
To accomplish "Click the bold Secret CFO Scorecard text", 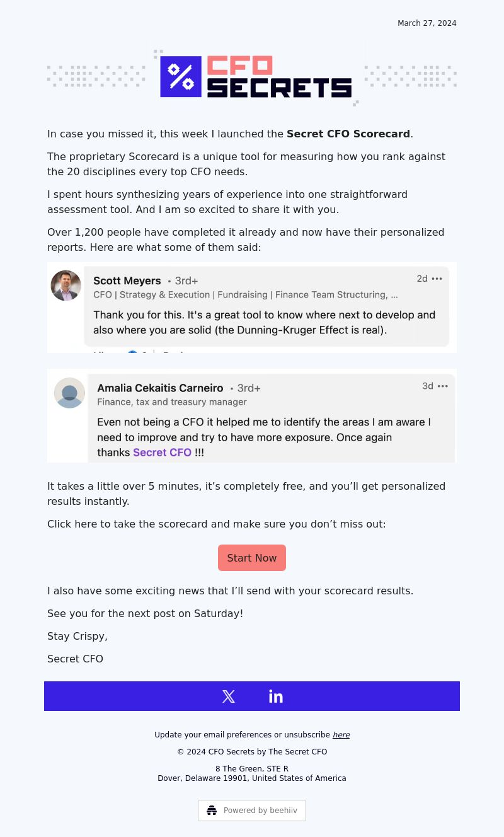I will click(x=348, y=134).
